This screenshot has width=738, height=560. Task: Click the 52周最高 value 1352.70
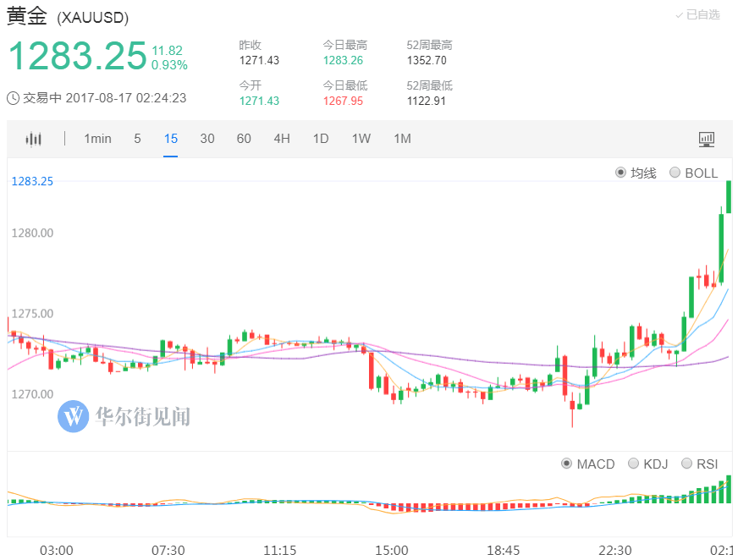(x=427, y=60)
